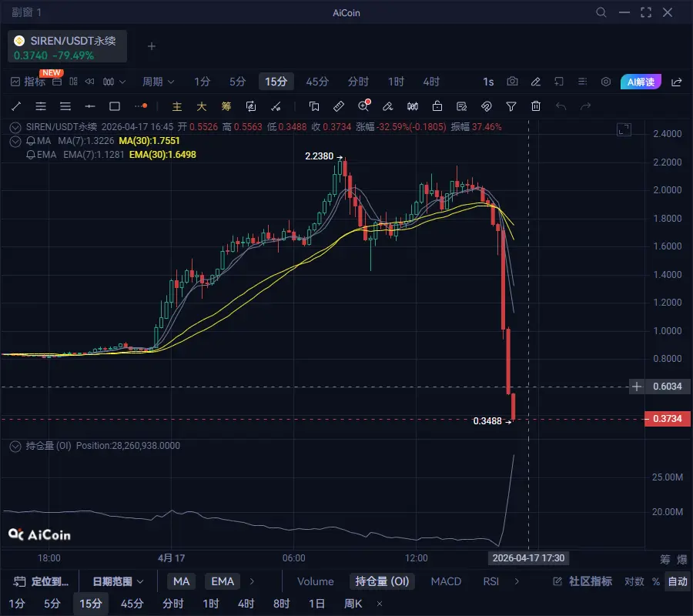Select the 4时 interval in top toolbar
The image size is (693, 616).
[431, 82]
